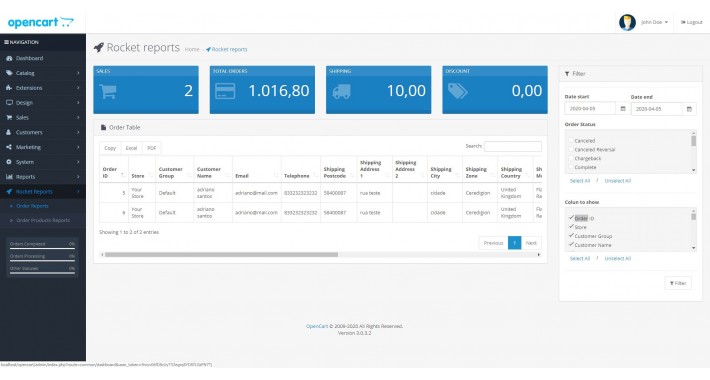Click the Sales shopping cart sidebar icon
710x380 pixels.
9,117
